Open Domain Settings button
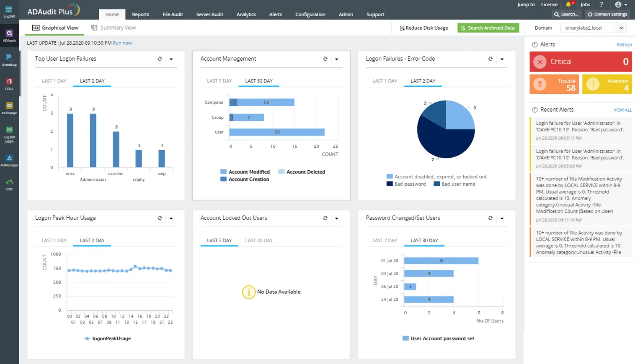This screenshot has height=364, width=635. (x=607, y=14)
